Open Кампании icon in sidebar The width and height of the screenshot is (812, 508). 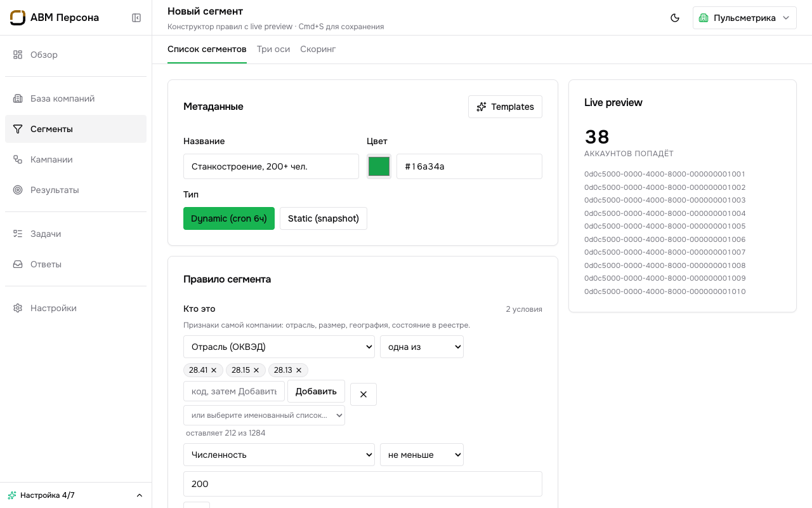(x=18, y=159)
